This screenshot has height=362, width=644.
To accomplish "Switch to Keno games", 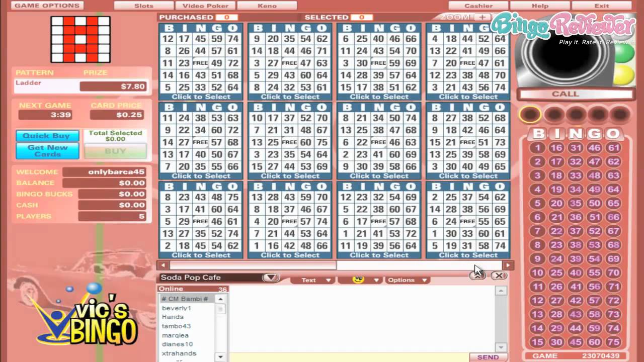I will pos(267,6).
